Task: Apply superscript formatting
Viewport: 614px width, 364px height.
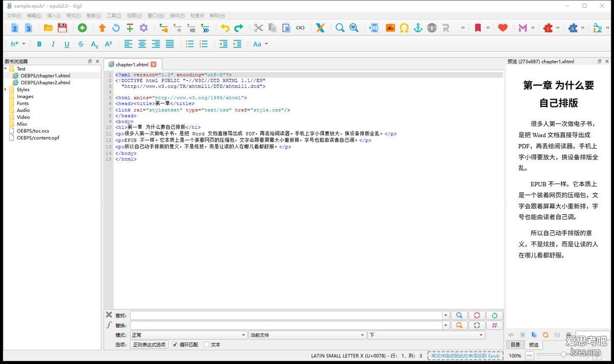Action: click(108, 44)
